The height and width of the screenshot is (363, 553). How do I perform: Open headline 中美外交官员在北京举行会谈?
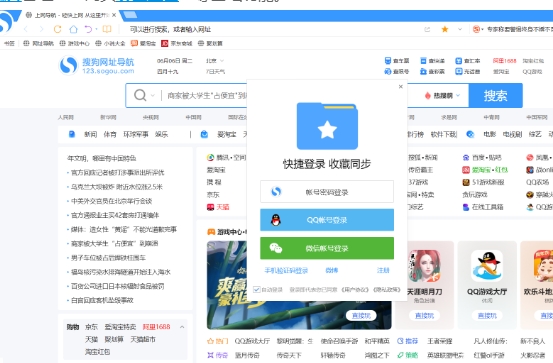[111, 201]
